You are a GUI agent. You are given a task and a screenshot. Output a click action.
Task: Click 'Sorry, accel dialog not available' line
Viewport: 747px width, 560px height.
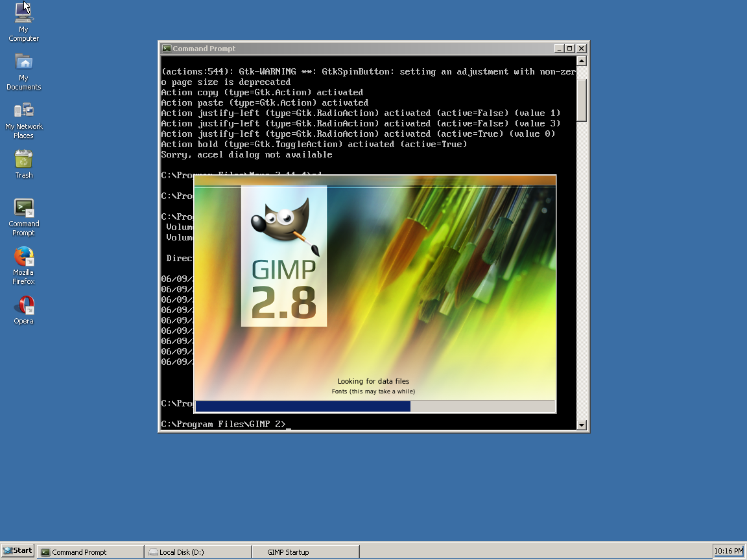click(247, 155)
